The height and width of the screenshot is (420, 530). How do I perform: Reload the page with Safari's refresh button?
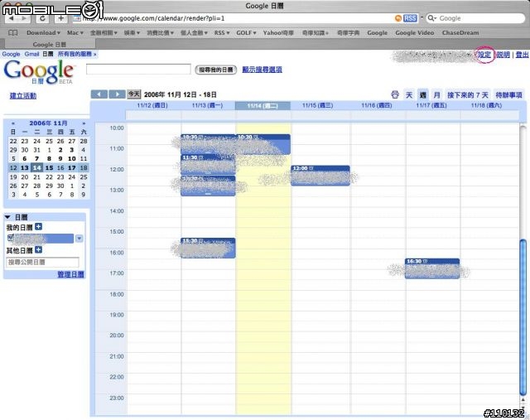[42, 18]
